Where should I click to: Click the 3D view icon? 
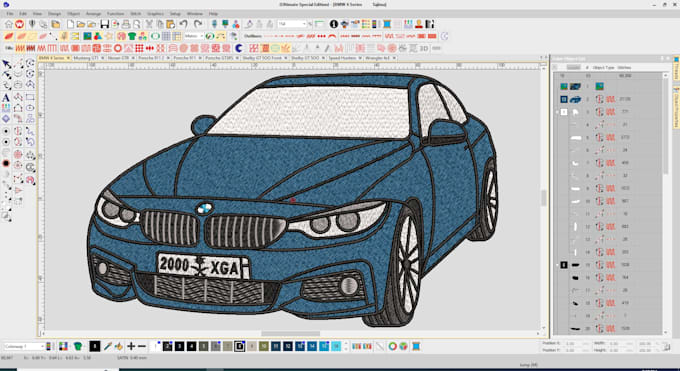424,48
